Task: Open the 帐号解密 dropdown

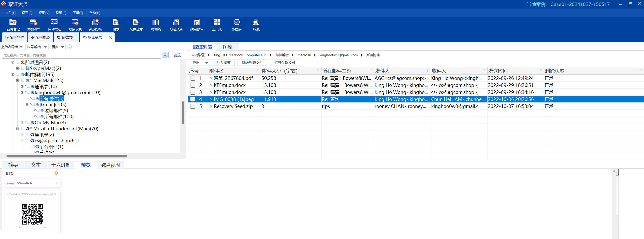Action: pos(37,47)
